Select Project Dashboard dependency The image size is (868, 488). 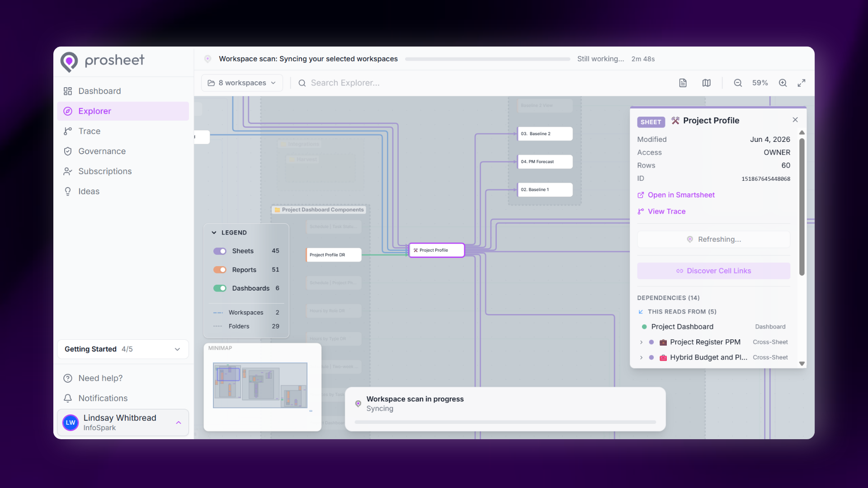pyautogui.click(x=714, y=327)
